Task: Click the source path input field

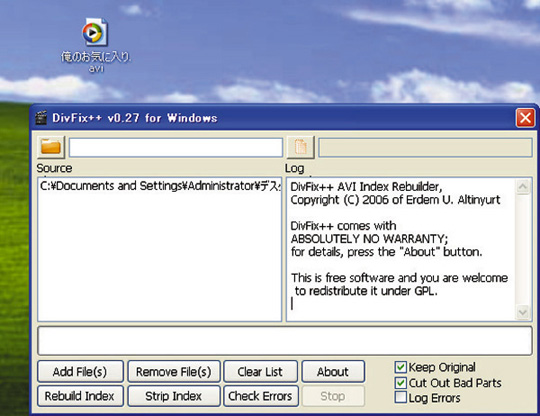Action: [176, 148]
